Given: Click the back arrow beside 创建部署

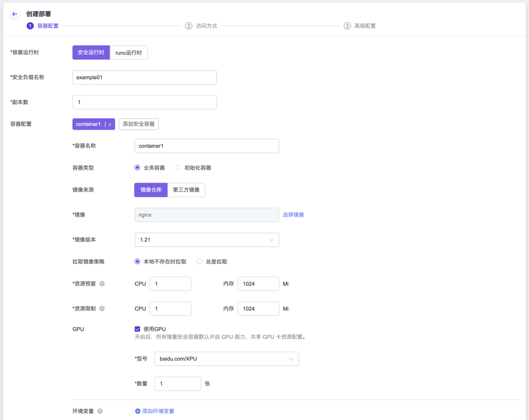Looking at the screenshot, I should [15, 14].
